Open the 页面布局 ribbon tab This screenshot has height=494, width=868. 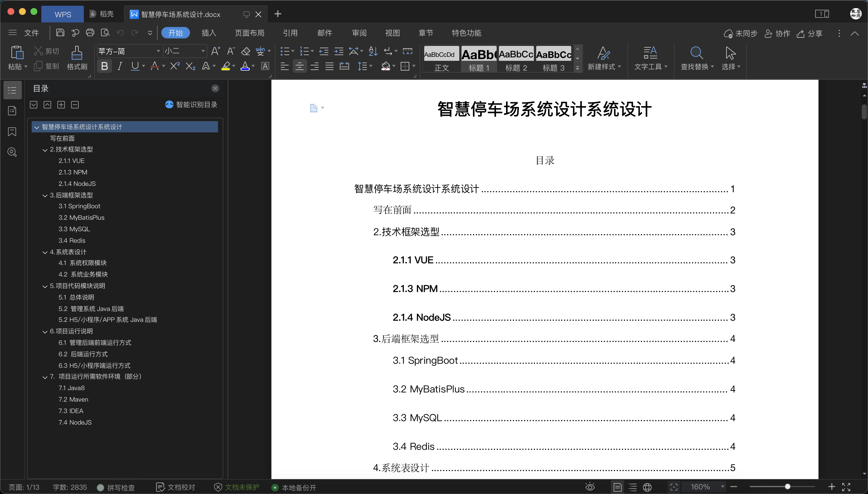[x=249, y=33]
